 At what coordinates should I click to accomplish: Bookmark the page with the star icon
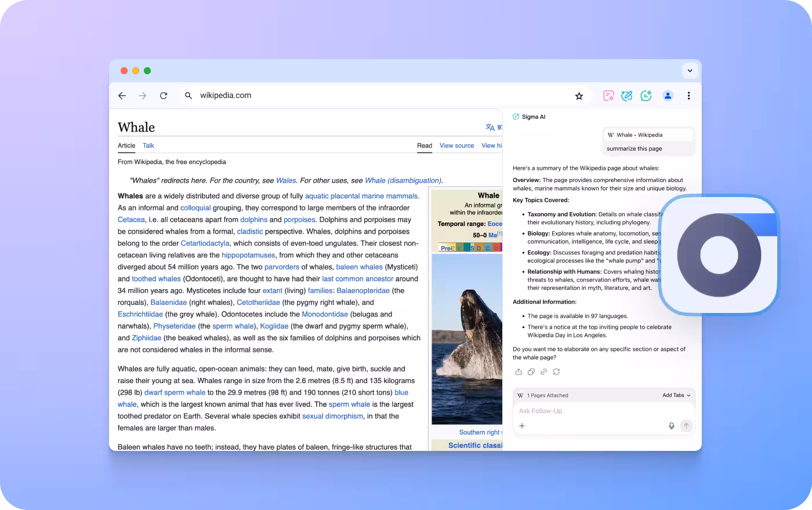pos(579,96)
